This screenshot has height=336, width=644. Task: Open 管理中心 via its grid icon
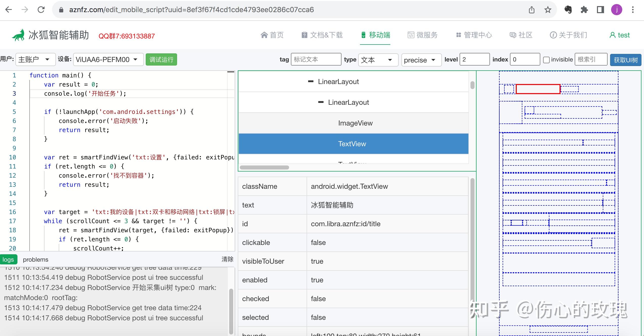(458, 35)
